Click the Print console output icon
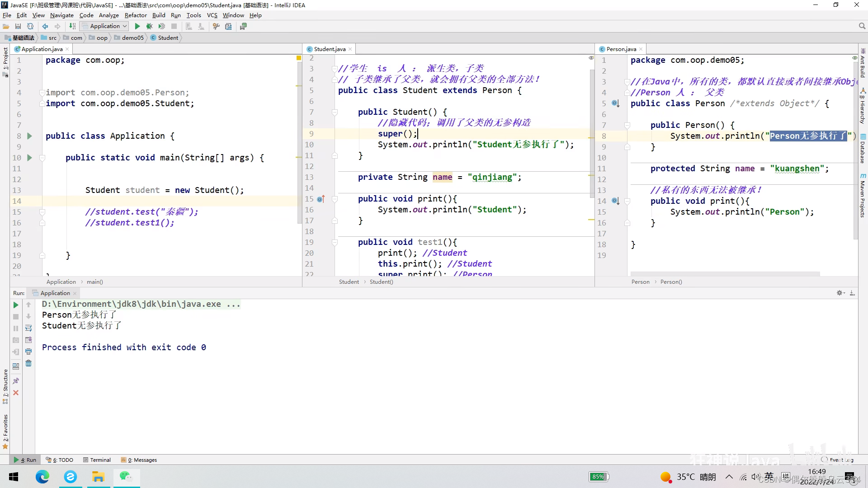Viewport: 868px width, 488px height. [28, 352]
